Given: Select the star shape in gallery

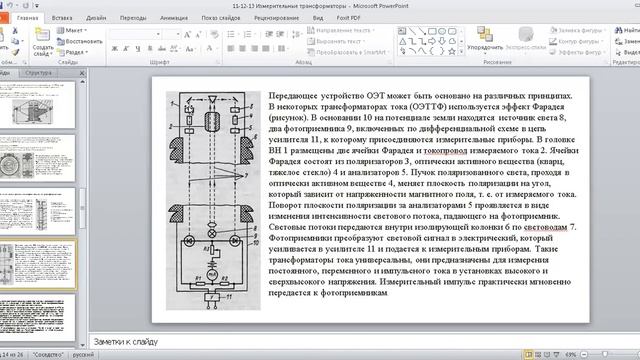Looking at the screenshot, I should coord(452,51).
